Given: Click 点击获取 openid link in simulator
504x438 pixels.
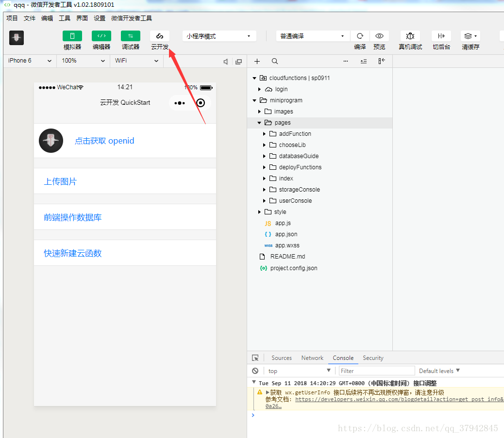Looking at the screenshot, I should coord(104,141).
